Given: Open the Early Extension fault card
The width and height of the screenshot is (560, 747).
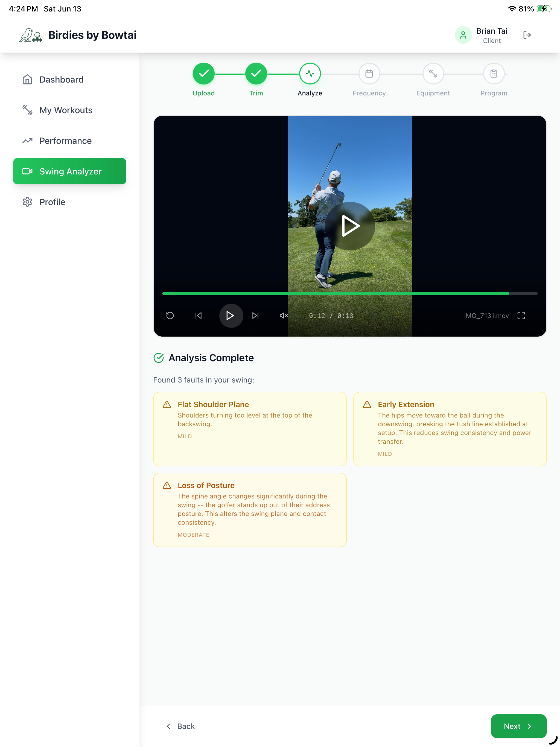Looking at the screenshot, I should pos(450,429).
